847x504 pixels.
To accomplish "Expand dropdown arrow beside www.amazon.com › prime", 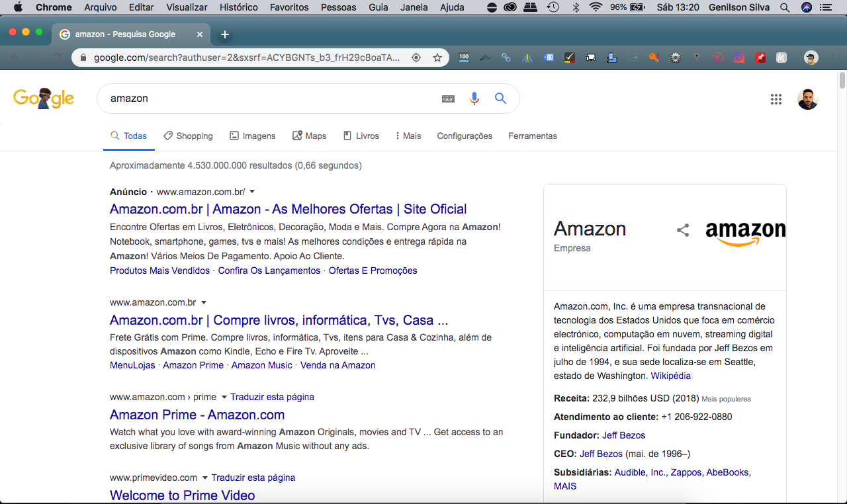I will click(224, 397).
